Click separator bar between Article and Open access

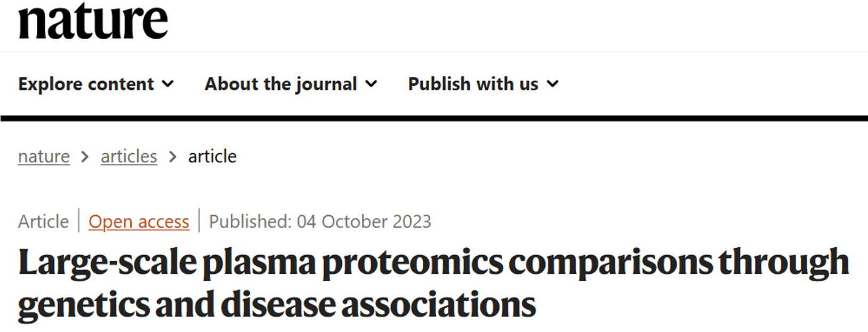(x=79, y=220)
